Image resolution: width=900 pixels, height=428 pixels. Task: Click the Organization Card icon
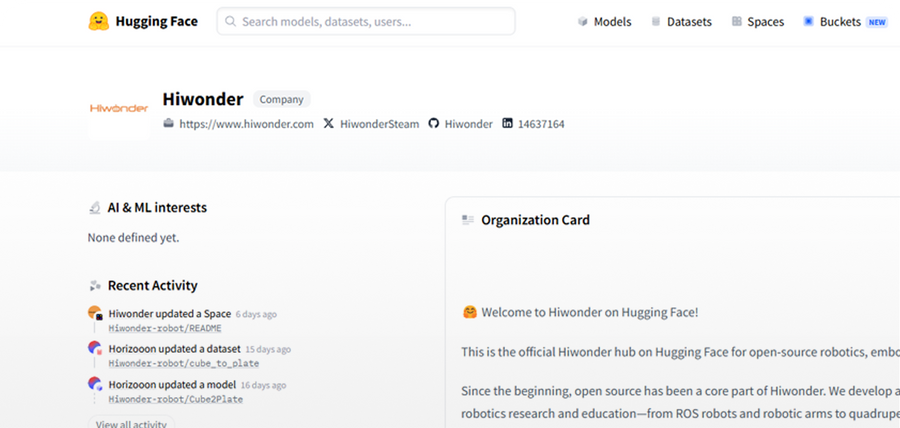tap(468, 220)
